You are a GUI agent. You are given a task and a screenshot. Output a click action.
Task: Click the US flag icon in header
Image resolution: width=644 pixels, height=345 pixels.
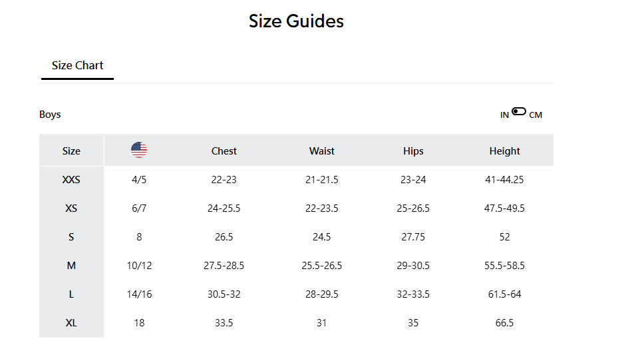tap(139, 150)
